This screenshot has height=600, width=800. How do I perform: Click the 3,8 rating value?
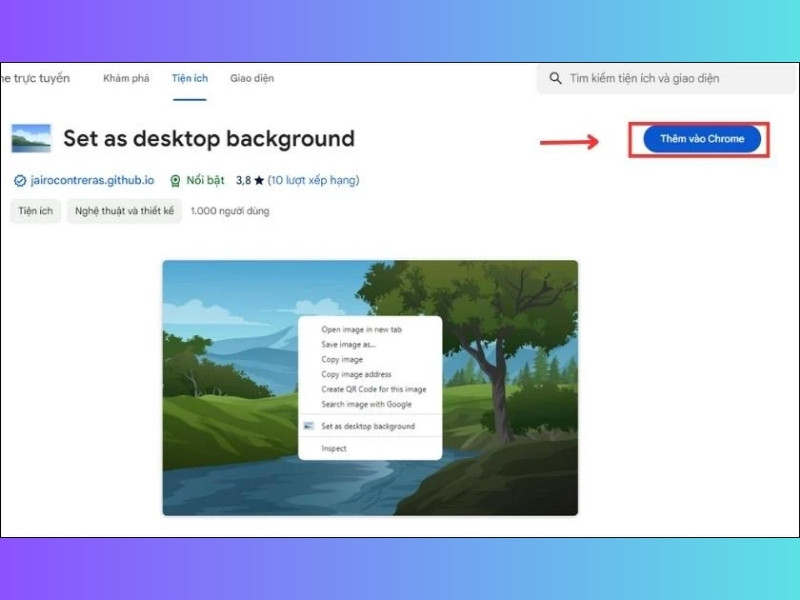point(243,180)
